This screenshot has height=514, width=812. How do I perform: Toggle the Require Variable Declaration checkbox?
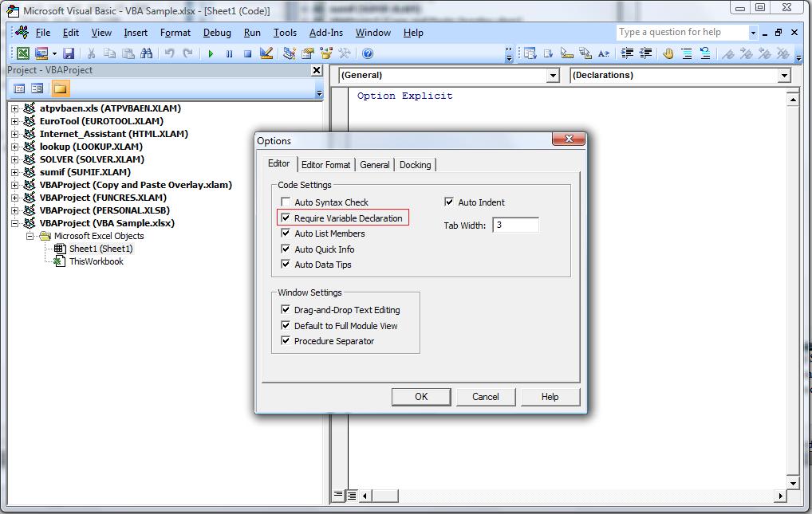tap(286, 218)
